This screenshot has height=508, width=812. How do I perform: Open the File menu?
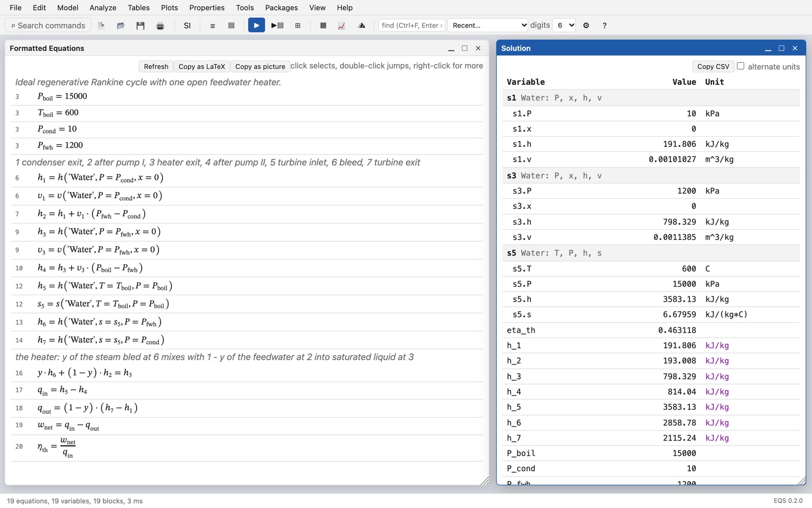(16, 8)
